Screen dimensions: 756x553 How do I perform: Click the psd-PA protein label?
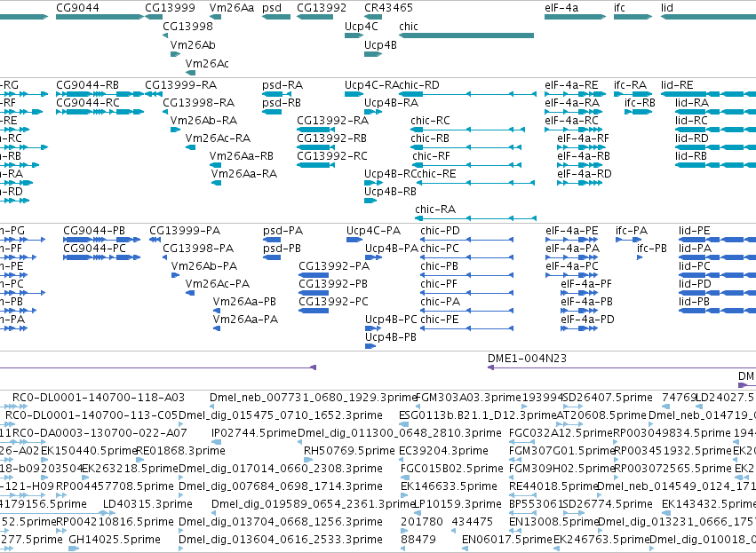283,231
